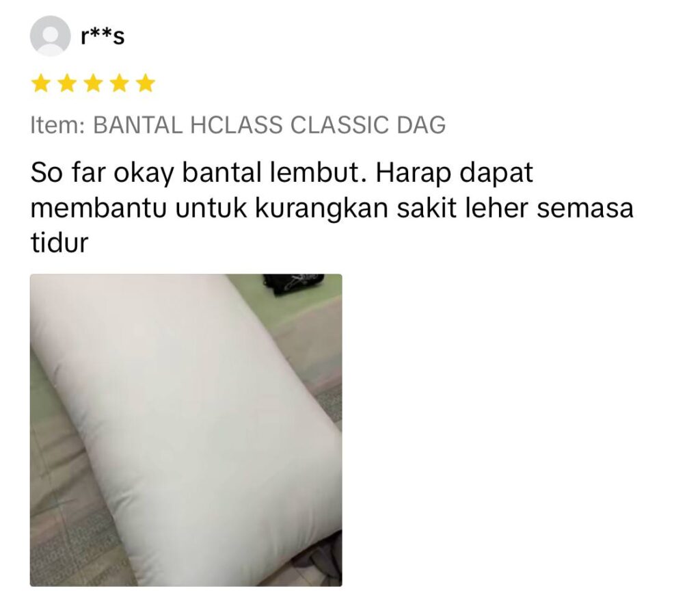Viewport: 700px width, 606px height.
Task: Click the second line of the review comment
Action: (332, 209)
